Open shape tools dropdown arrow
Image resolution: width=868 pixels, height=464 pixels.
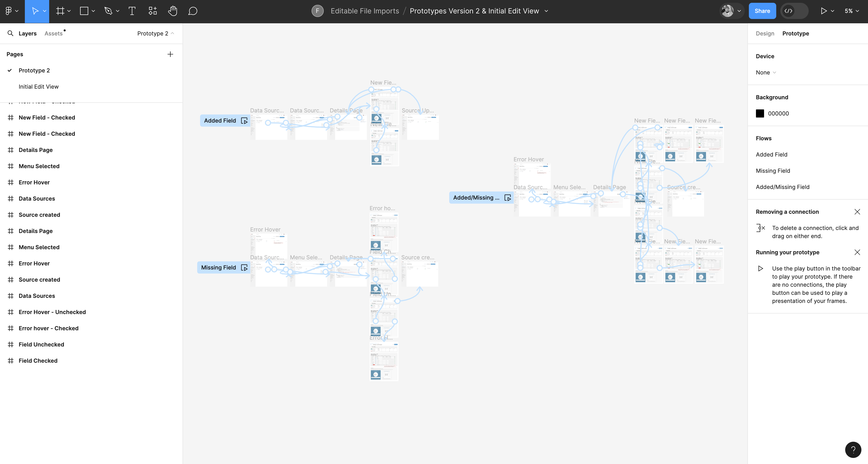coord(93,11)
